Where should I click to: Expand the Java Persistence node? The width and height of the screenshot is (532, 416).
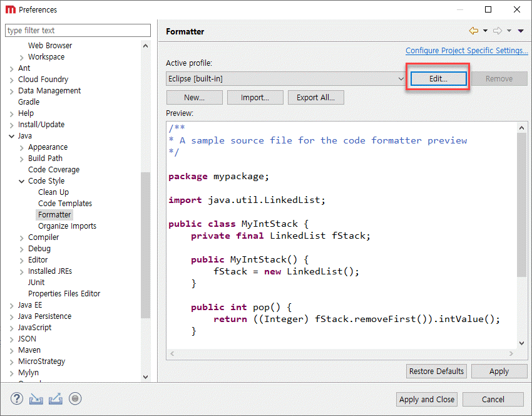point(11,317)
